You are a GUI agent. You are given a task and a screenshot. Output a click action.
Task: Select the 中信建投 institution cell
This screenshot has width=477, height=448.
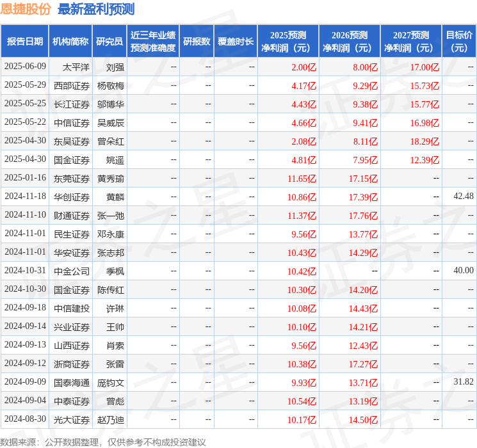point(72,308)
